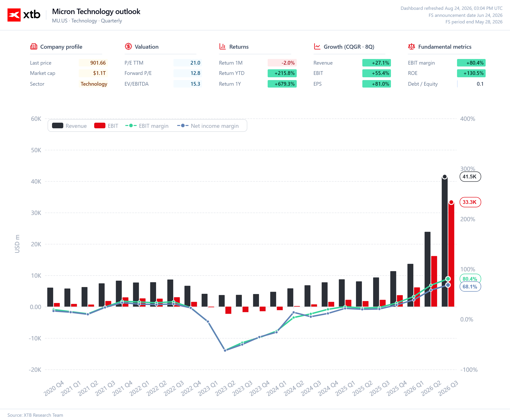The height and width of the screenshot is (420, 510).
Task: Click the "Source: XTB Research Team" footer
Action: pos(35,415)
